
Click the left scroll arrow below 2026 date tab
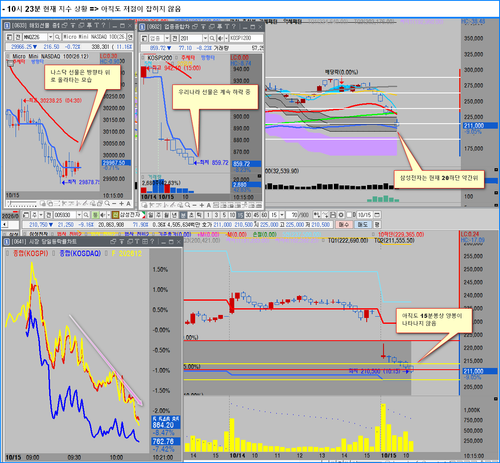(5, 225)
